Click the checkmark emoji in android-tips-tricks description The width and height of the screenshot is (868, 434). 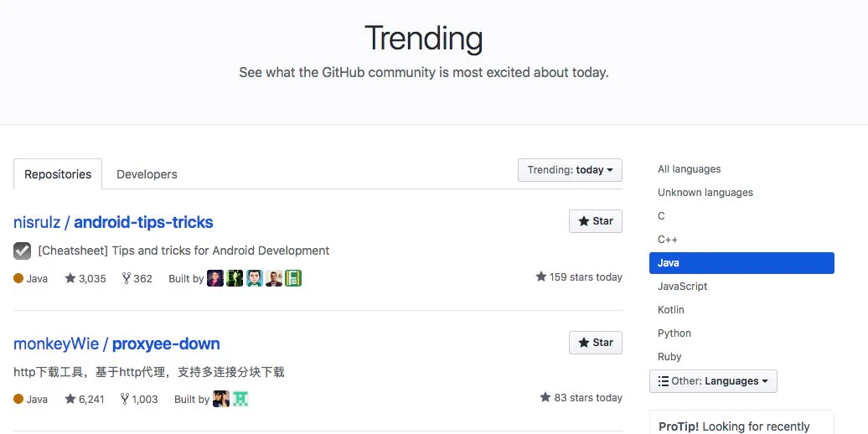click(22, 251)
